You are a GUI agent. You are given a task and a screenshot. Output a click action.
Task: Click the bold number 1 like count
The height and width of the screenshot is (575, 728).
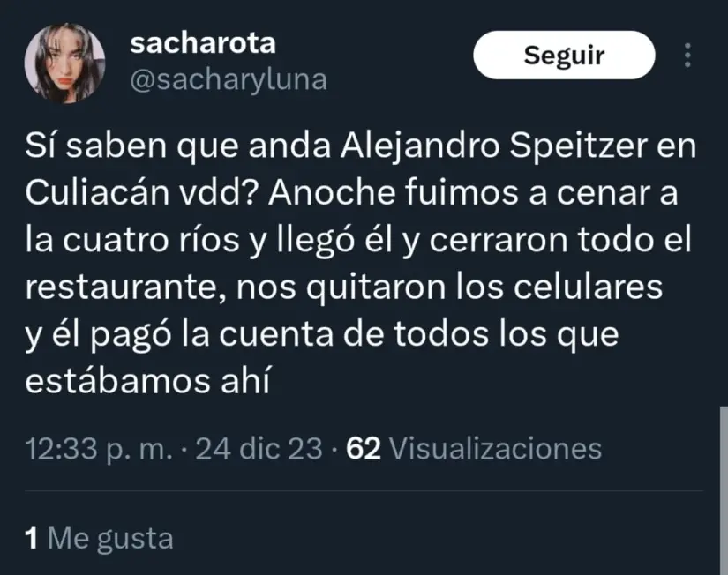[x=31, y=538]
